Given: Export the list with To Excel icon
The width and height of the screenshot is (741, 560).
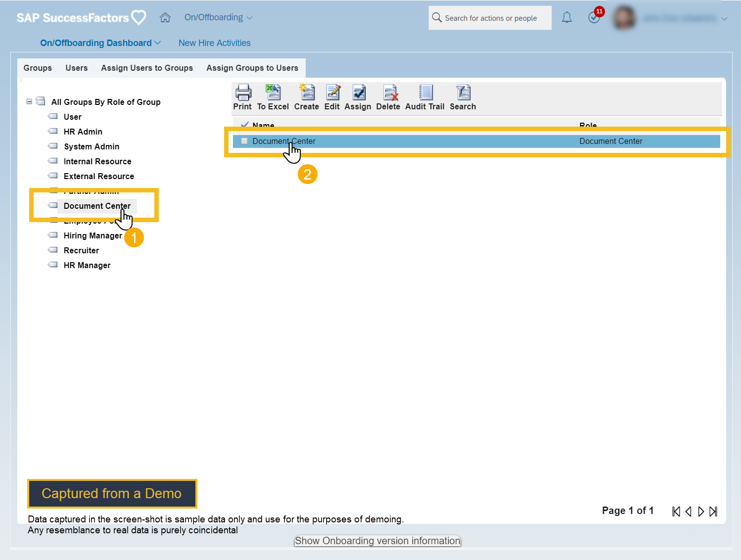Looking at the screenshot, I should tap(273, 93).
